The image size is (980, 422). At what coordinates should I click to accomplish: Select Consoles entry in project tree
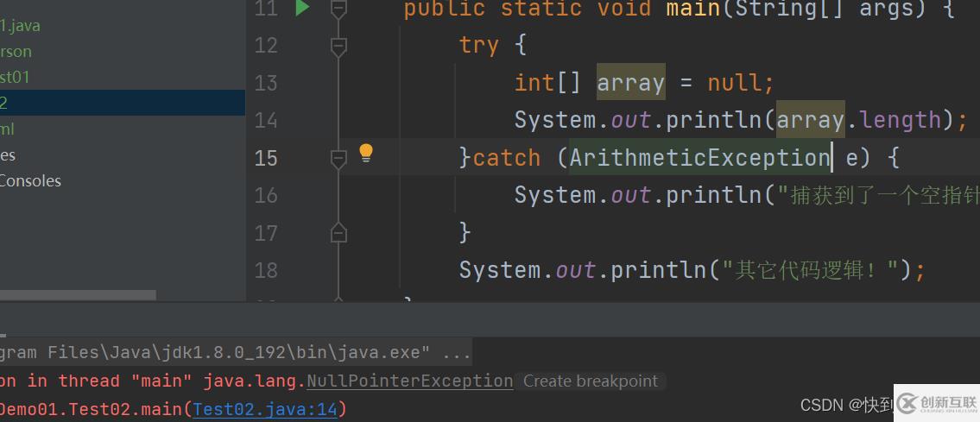(30, 180)
